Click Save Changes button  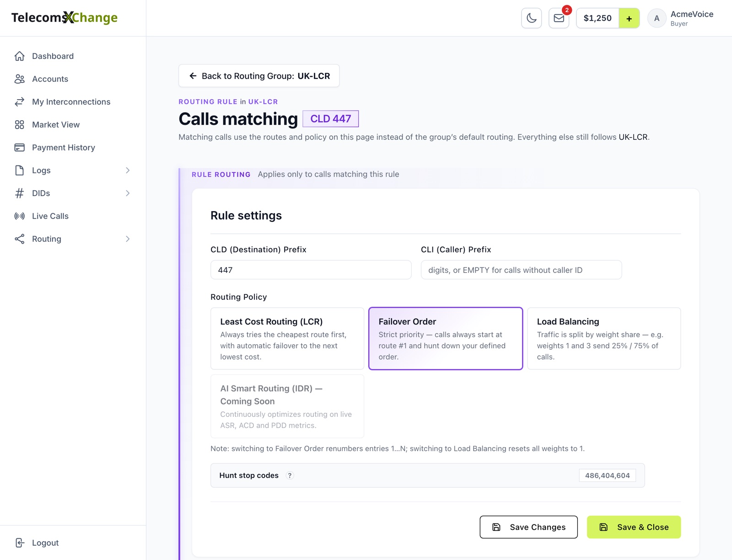click(528, 527)
